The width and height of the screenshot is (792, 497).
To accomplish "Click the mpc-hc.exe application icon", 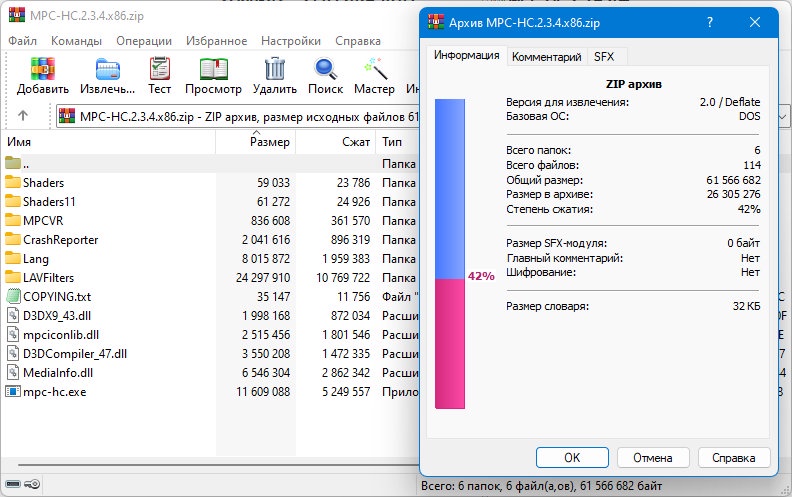I will coord(13,391).
